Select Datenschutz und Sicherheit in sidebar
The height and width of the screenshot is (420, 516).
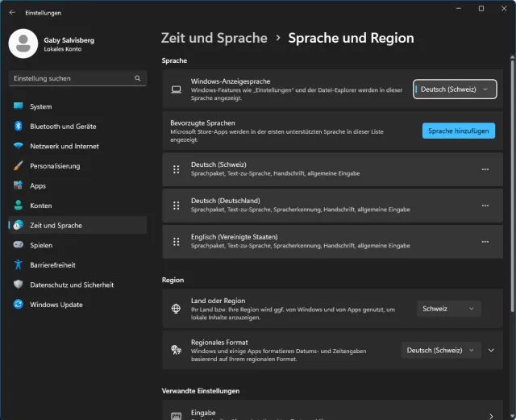(x=72, y=285)
